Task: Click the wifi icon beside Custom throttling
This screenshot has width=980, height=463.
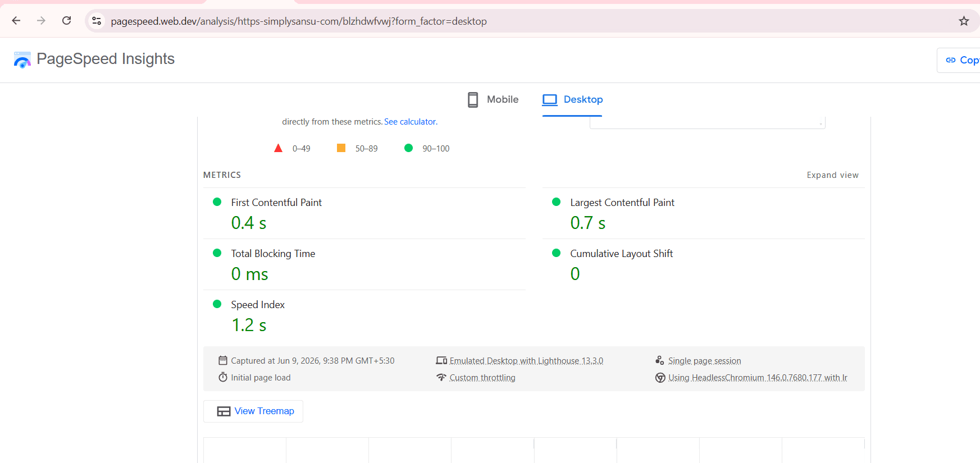Action: (x=441, y=377)
